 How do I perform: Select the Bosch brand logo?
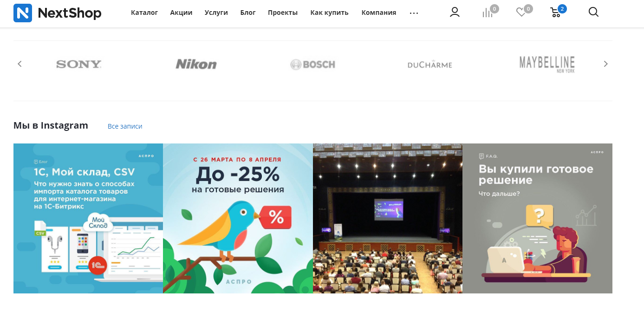pyautogui.click(x=312, y=65)
